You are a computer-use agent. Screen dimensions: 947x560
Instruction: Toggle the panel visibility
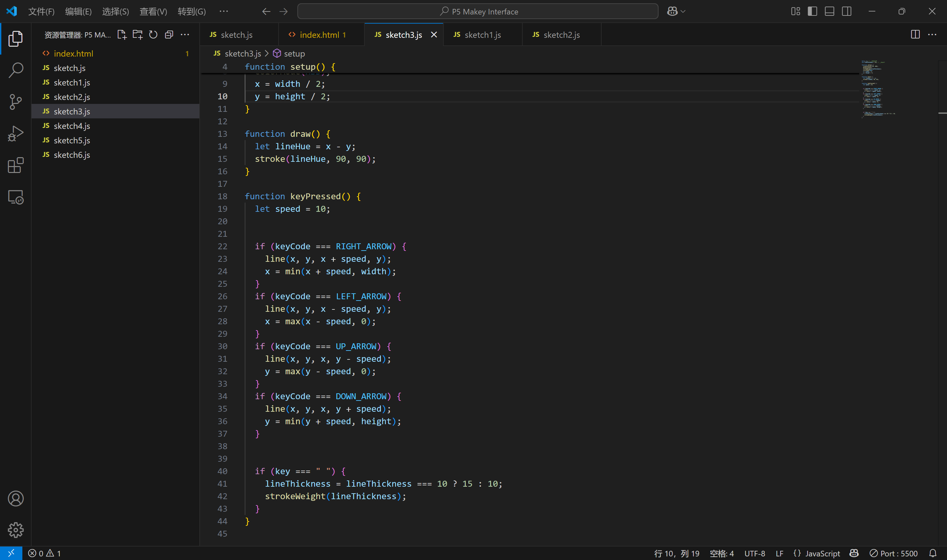[829, 11]
